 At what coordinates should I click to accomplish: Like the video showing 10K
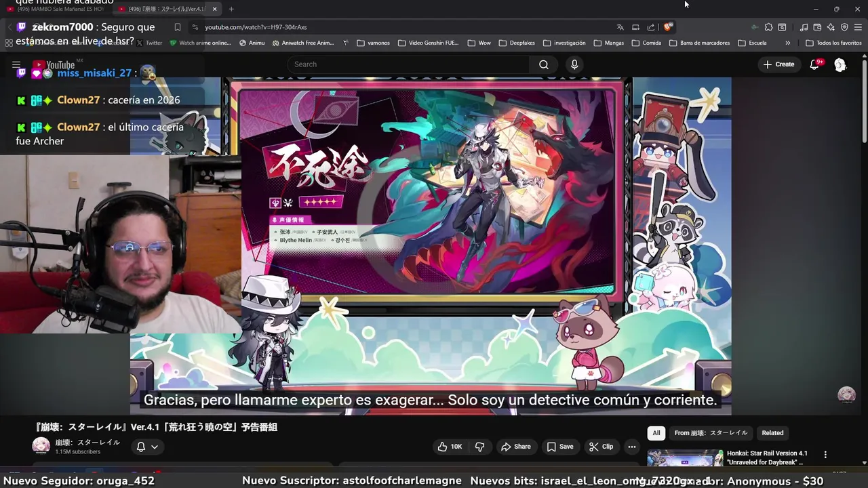coord(450,447)
